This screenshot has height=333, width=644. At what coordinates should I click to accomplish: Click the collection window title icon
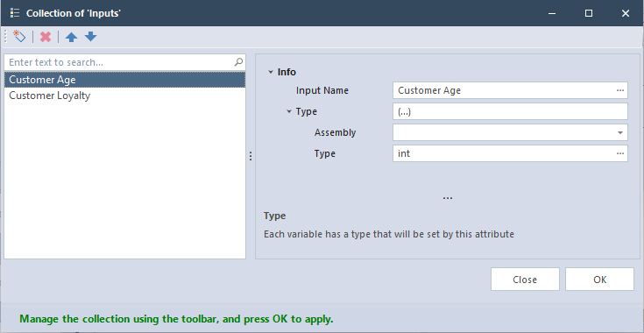pos(15,13)
